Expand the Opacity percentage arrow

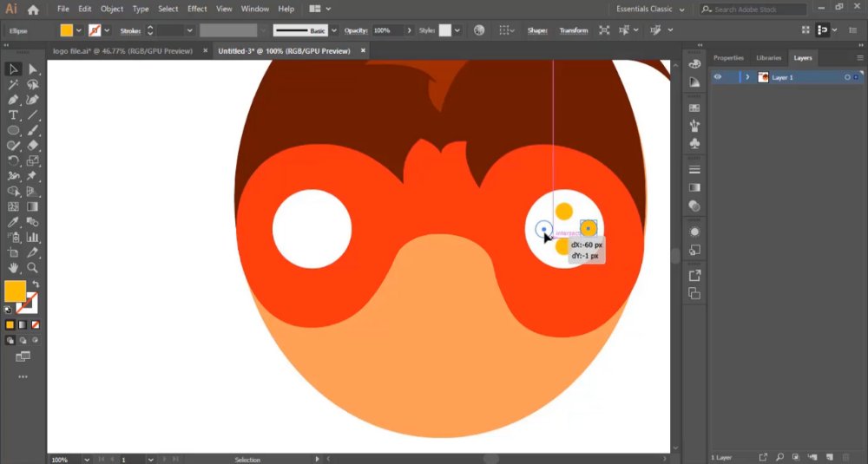(x=409, y=30)
